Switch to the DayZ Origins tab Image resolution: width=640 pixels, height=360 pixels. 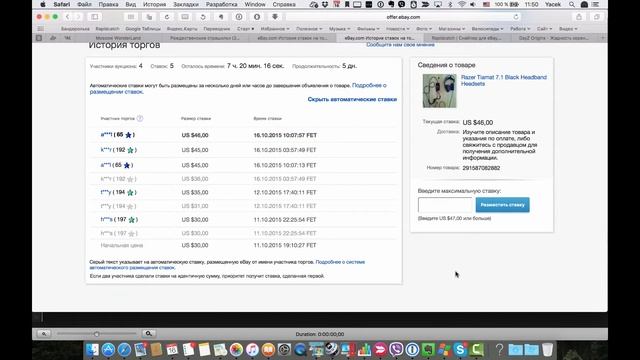[553, 38]
